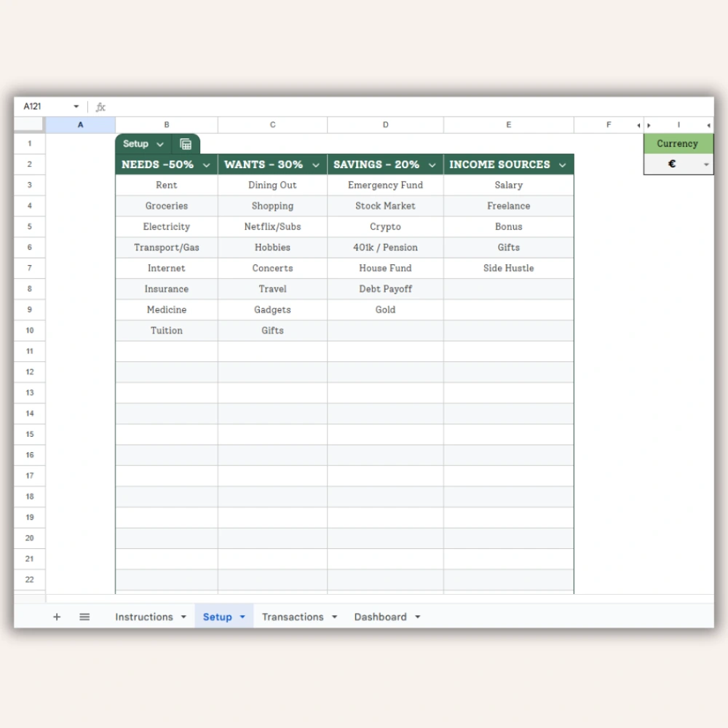Open the WANTS - 30% column dropdown

tap(316, 165)
